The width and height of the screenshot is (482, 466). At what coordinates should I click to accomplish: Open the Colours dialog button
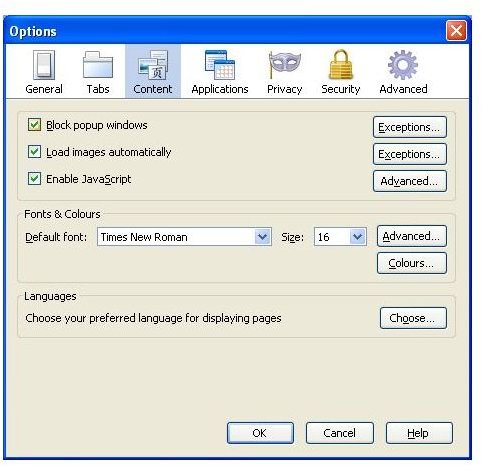click(412, 263)
